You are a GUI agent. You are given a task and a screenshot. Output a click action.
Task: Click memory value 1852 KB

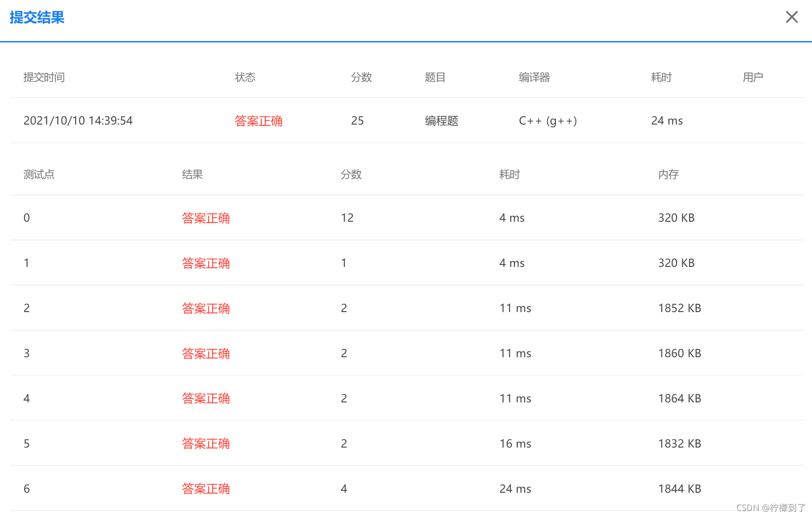click(x=680, y=308)
